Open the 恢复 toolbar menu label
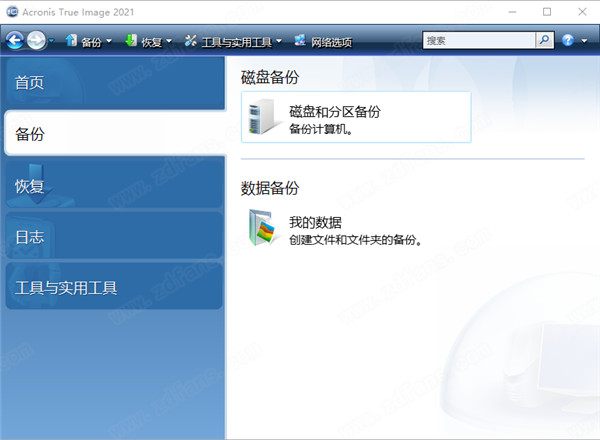 pyautogui.click(x=152, y=42)
